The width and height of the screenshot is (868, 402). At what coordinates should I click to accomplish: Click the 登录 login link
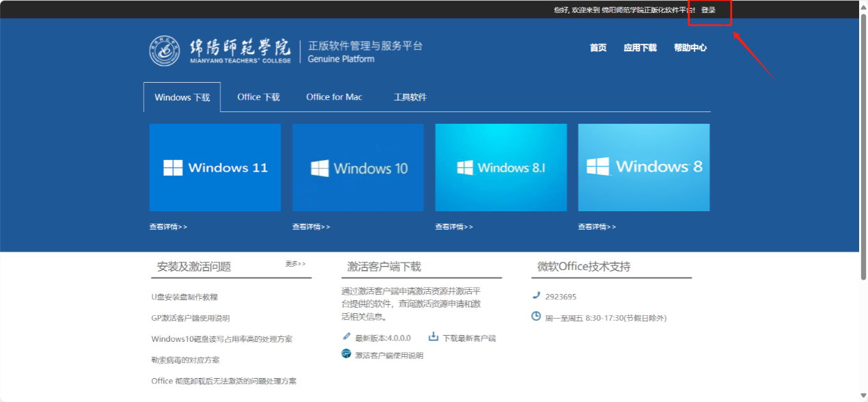coord(708,10)
